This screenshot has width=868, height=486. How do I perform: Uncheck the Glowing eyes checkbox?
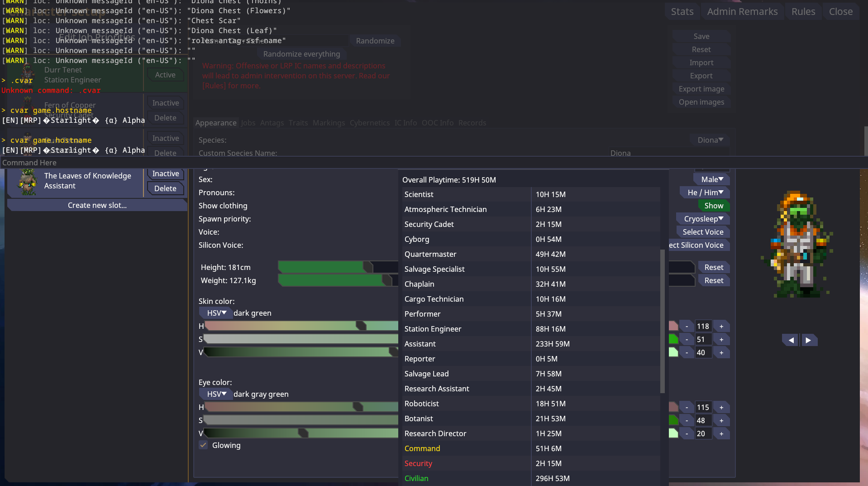tap(204, 445)
